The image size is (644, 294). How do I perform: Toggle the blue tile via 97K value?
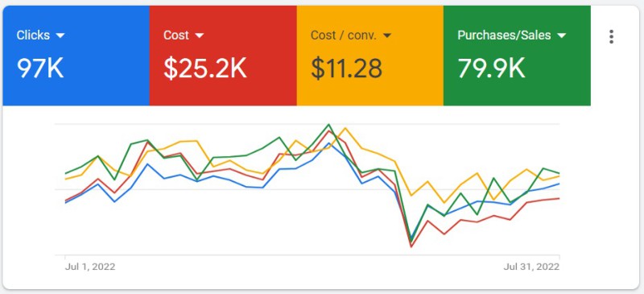(40, 68)
